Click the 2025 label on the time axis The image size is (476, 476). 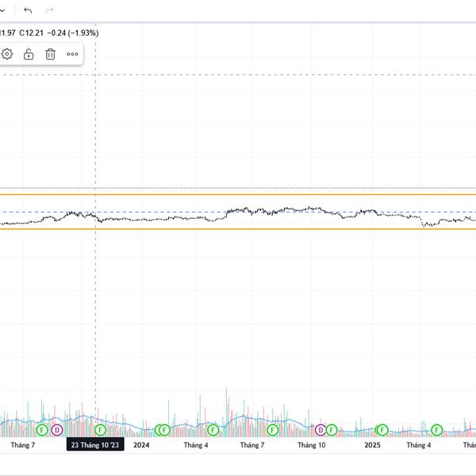point(373,445)
